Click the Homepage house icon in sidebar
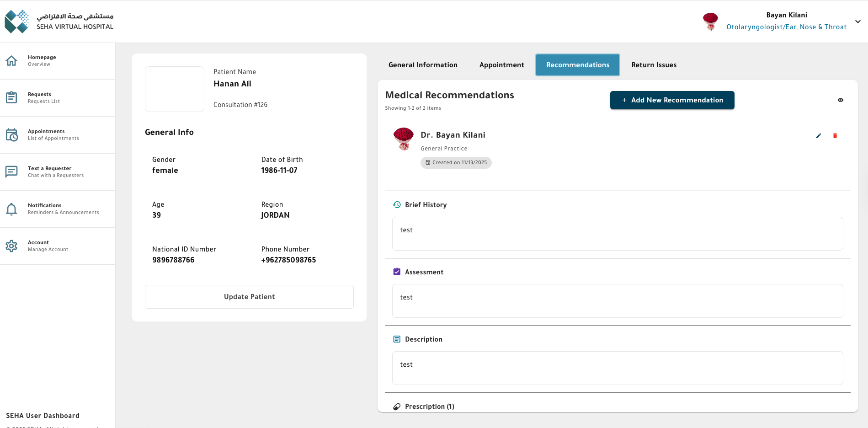Screen dimensions: 868x428 point(11,61)
